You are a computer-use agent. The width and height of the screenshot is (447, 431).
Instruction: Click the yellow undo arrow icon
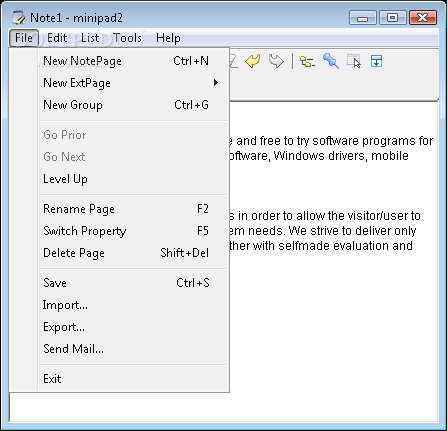253,61
